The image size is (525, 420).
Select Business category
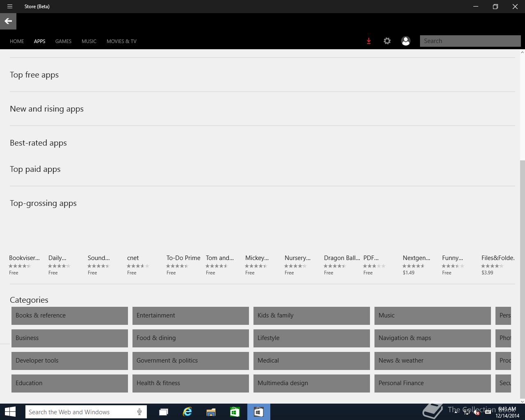[70, 338]
